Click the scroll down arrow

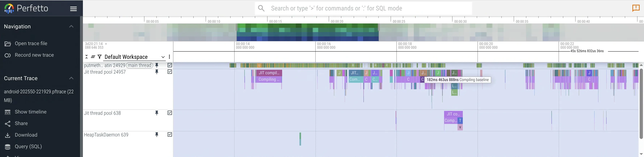pyautogui.click(x=641, y=154)
